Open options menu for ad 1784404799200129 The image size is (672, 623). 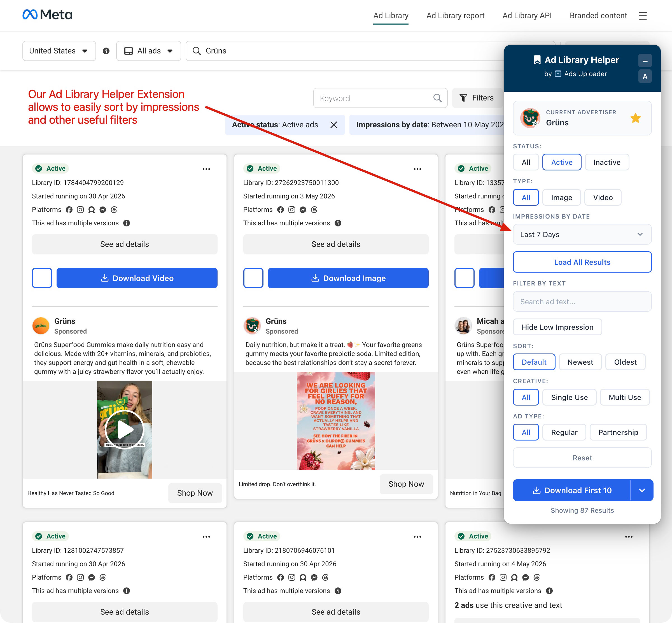click(206, 169)
